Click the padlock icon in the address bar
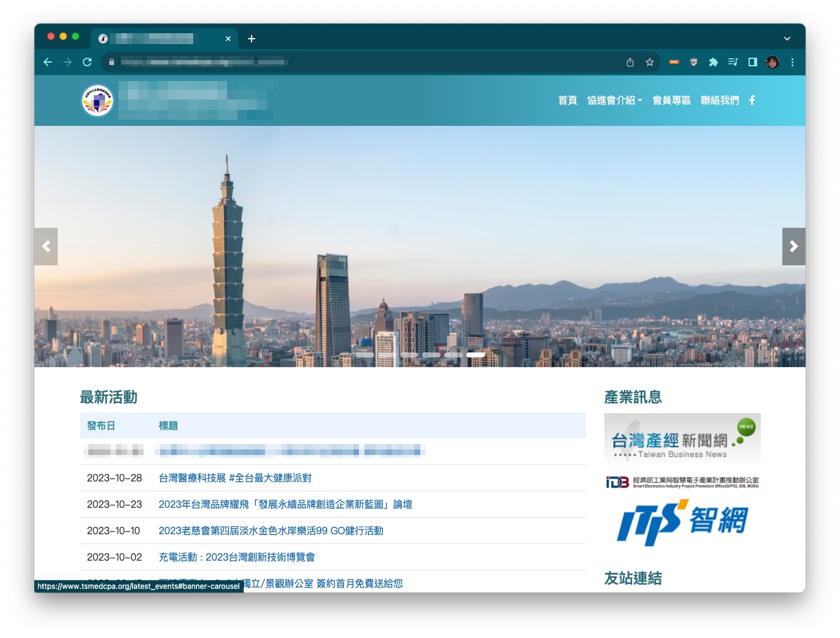The width and height of the screenshot is (840, 638). coord(111,62)
